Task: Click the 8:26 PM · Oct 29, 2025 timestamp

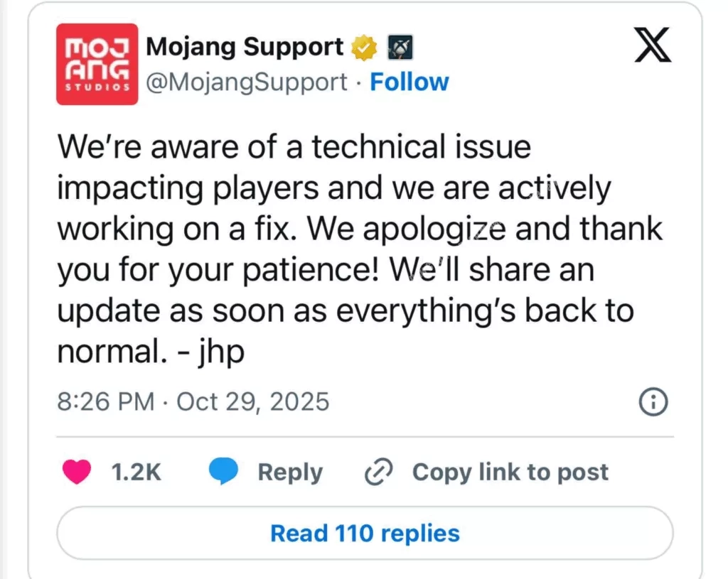Action: pyautogui.click(x=193, y=402)
